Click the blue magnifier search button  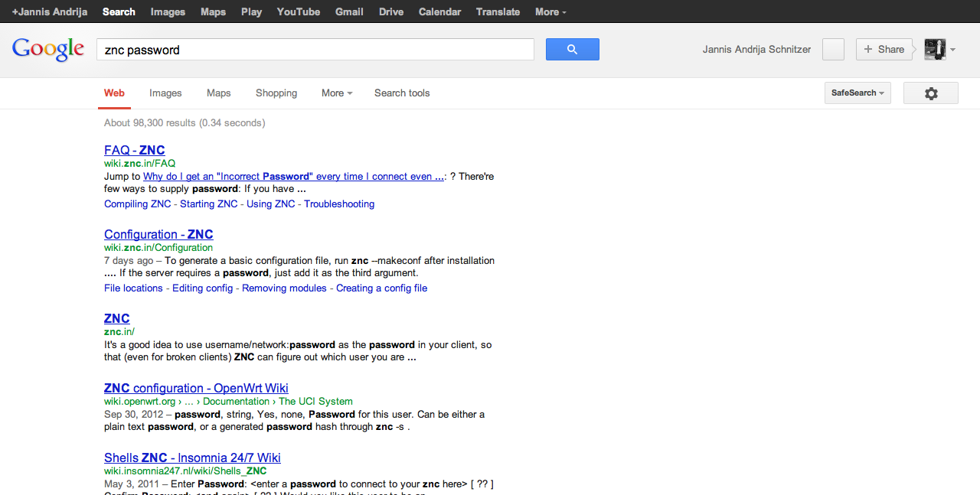pyautogui.click(x=572, y=50)
